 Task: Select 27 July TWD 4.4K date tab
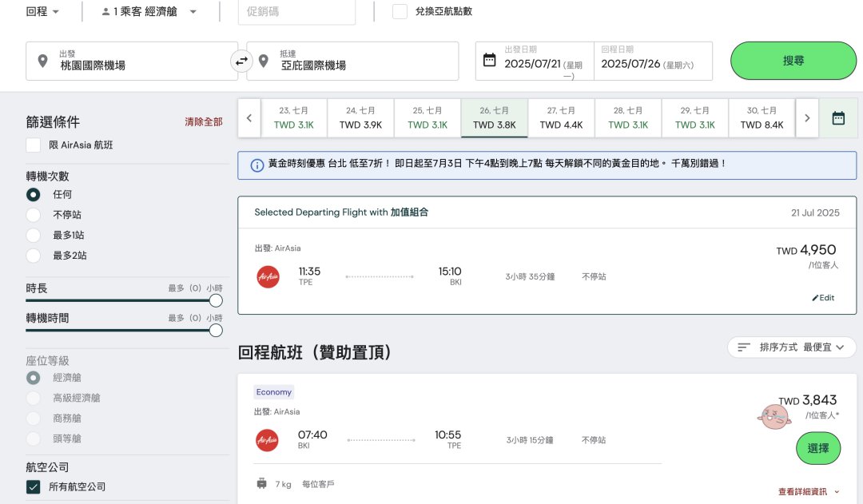click(561, 117)
